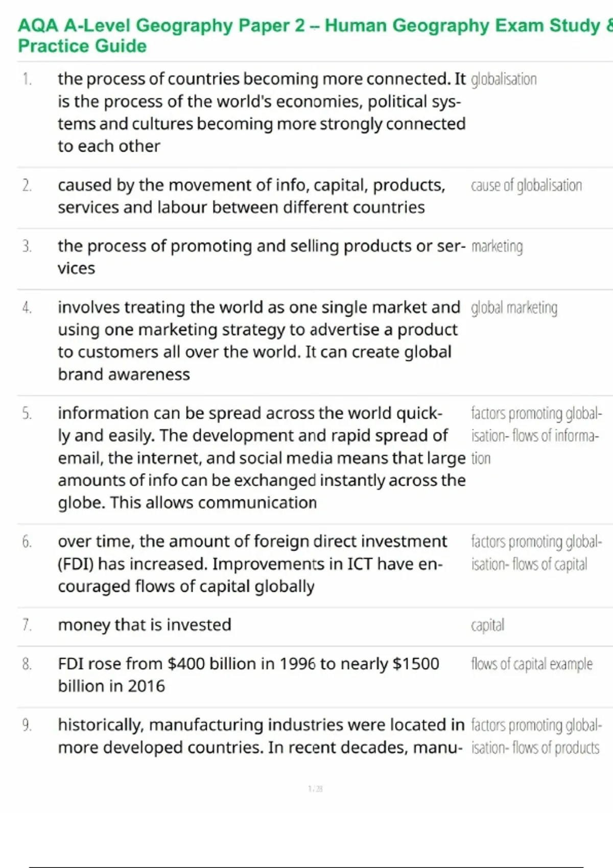The width and height of the screenshot is (613, 868).
Task: Click the definition "involves treating the world"
Action: 258,341
